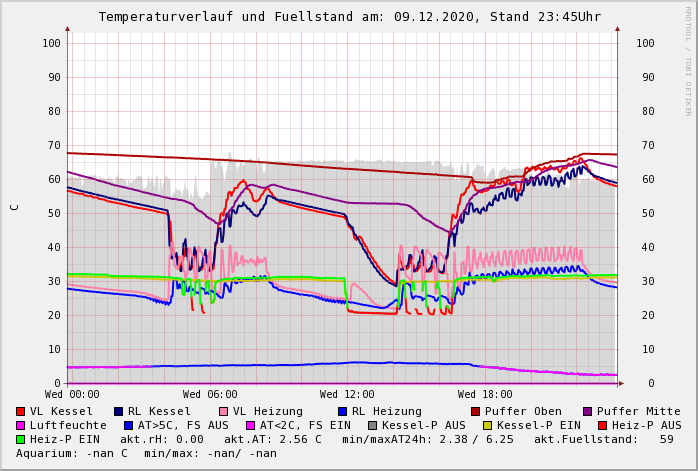Click the Wed 06:00 time axis label
Viewport: 698px width, 471px height.
210,395
